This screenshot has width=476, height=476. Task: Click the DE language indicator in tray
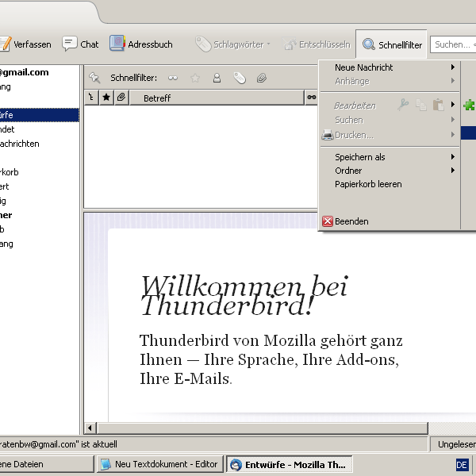[x=462, y=465]
